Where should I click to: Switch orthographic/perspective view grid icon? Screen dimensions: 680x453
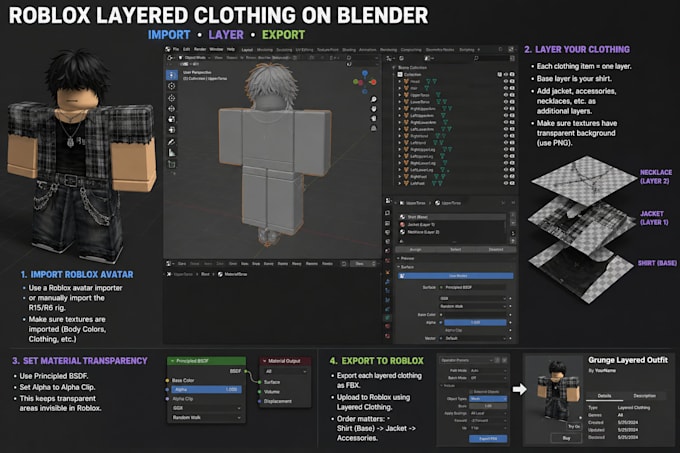(373, 128)
